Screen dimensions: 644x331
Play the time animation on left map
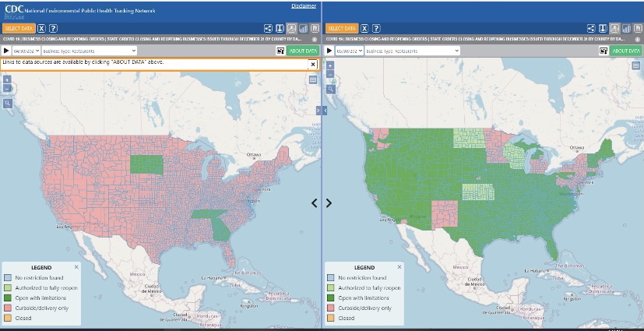[x=6, y=51]
